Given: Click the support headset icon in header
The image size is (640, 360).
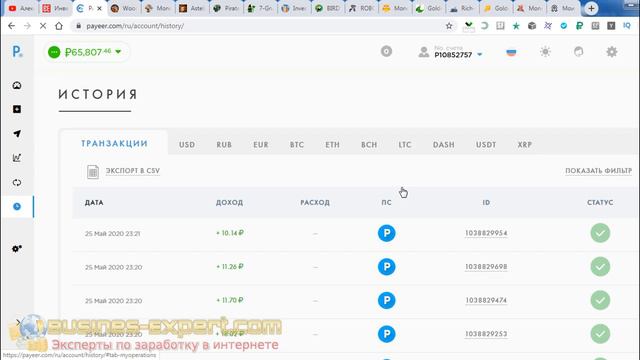Looking at the screenshot, I should pyautogui.click(x=578, y=52).
